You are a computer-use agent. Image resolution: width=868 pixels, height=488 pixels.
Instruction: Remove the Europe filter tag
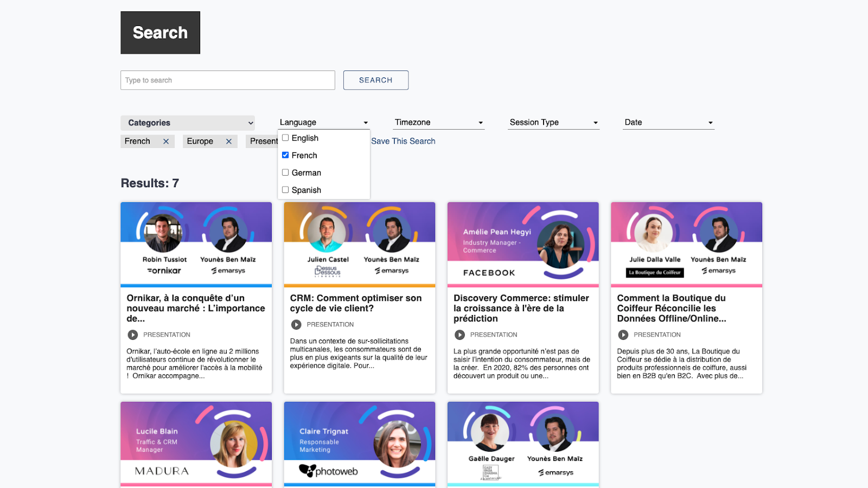click(229, 142)
